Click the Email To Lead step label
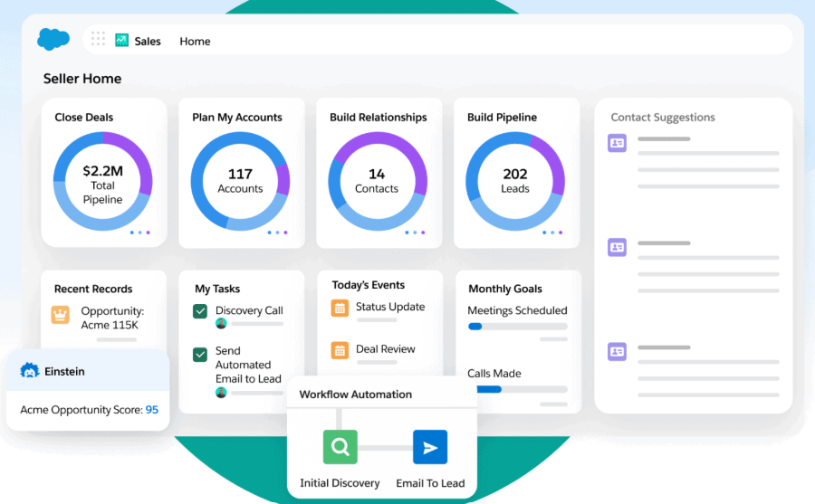This screenshot has width=815, height=504. (430, 483)
